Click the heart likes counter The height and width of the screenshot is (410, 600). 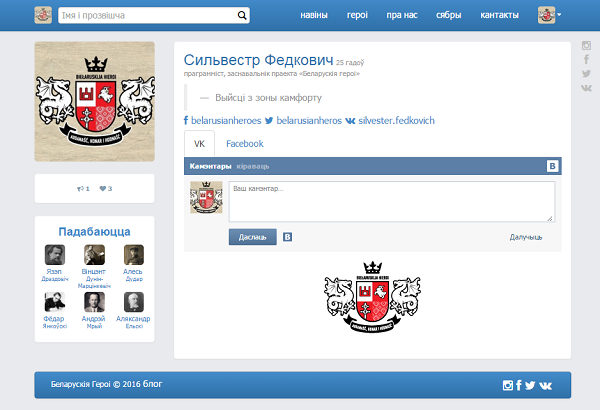point(105,188)
